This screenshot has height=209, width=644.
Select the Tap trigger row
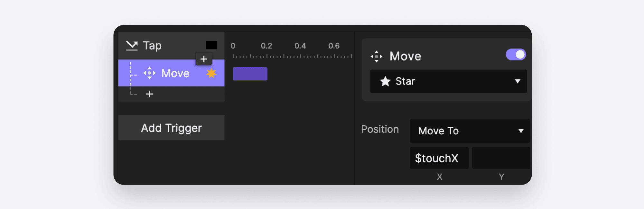pyautogui.click(x=171, y=45)
